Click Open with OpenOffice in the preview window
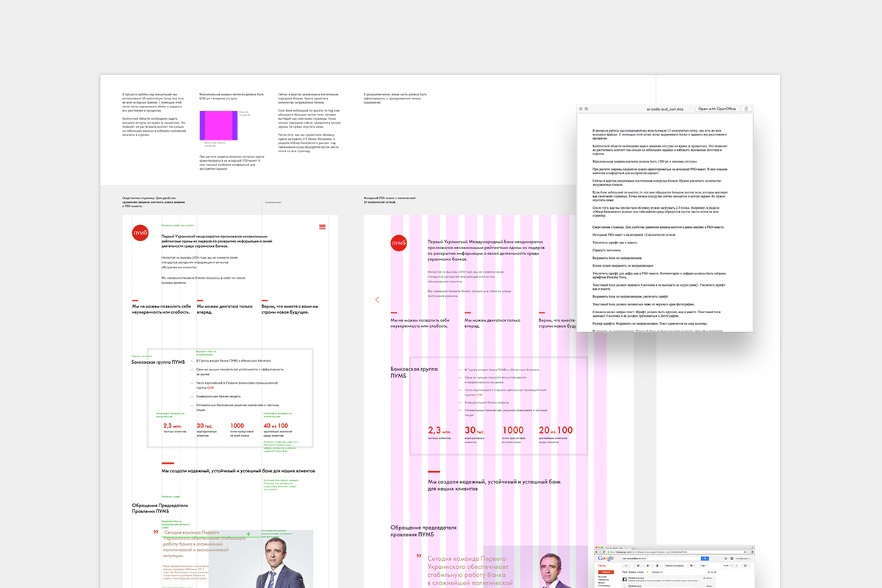Viewport: 882px width, 588px height. tap(717, 109)
